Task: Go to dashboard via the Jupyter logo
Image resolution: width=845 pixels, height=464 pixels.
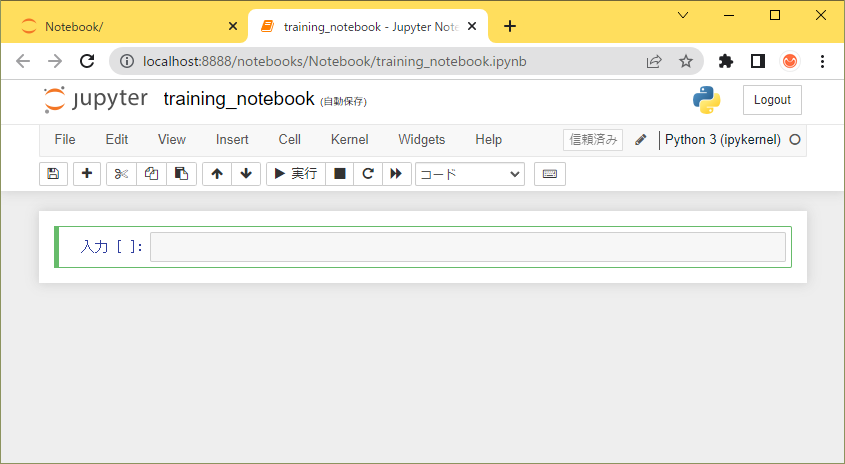Action: coord(95,100)
